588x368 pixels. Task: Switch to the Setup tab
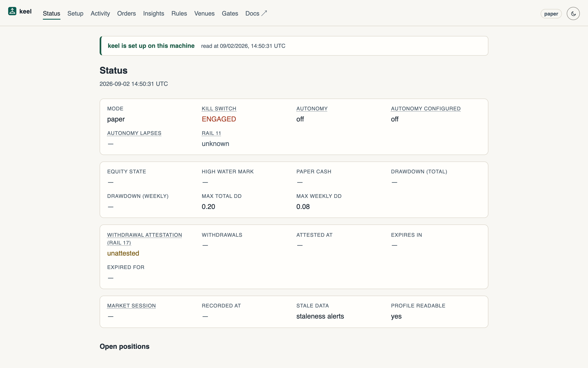[75, 13]
